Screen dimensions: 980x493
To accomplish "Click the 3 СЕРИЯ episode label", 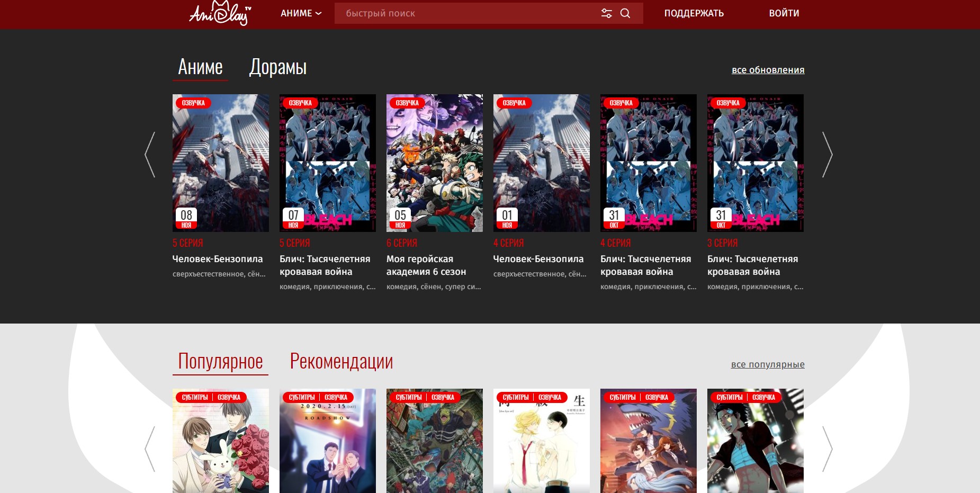I will pos(723,243).
